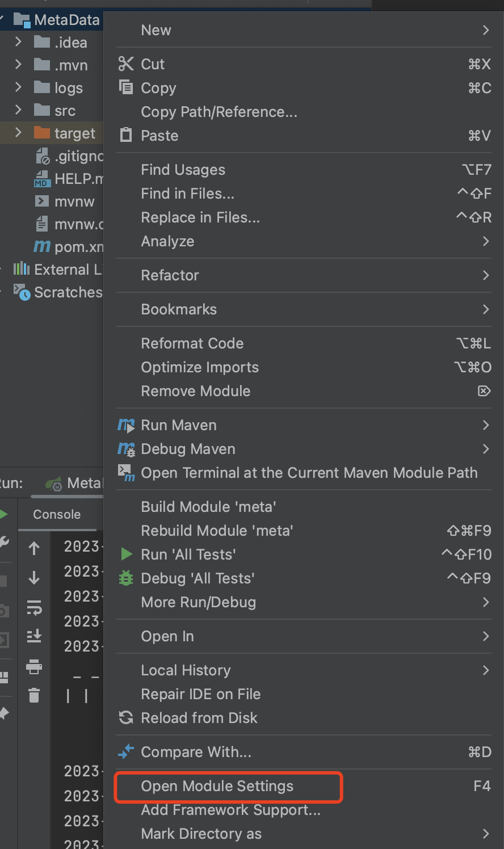Clear console with the trash icon
Screen dimensions: 504x849
34,695
